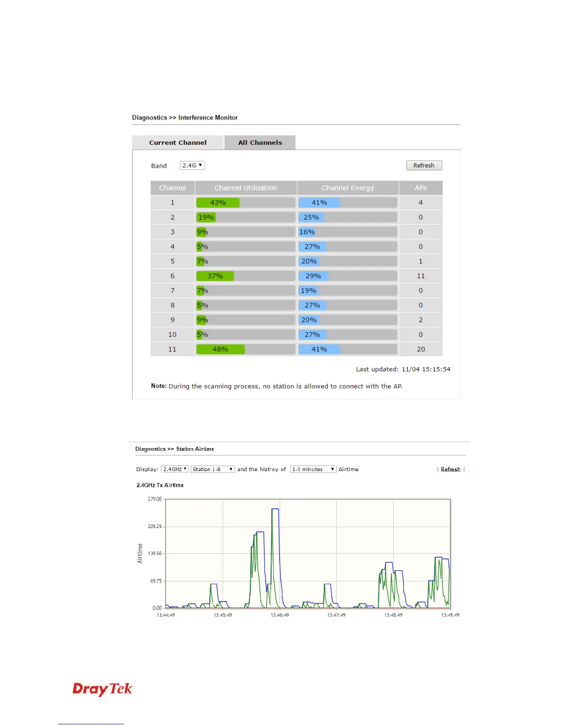Image resolution: width=563 pixels, height=728 pixels.
Task: Click channel number 5 cell
Action: (x=172, y=261)
